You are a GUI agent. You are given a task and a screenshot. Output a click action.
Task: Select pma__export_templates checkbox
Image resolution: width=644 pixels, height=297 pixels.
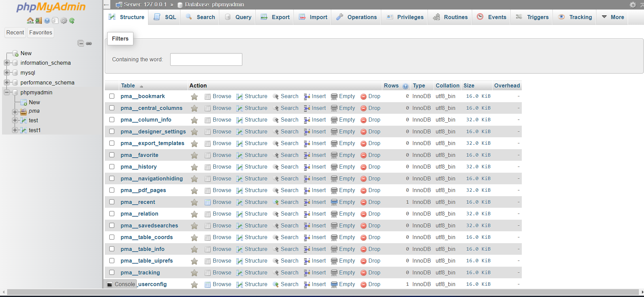112,143
